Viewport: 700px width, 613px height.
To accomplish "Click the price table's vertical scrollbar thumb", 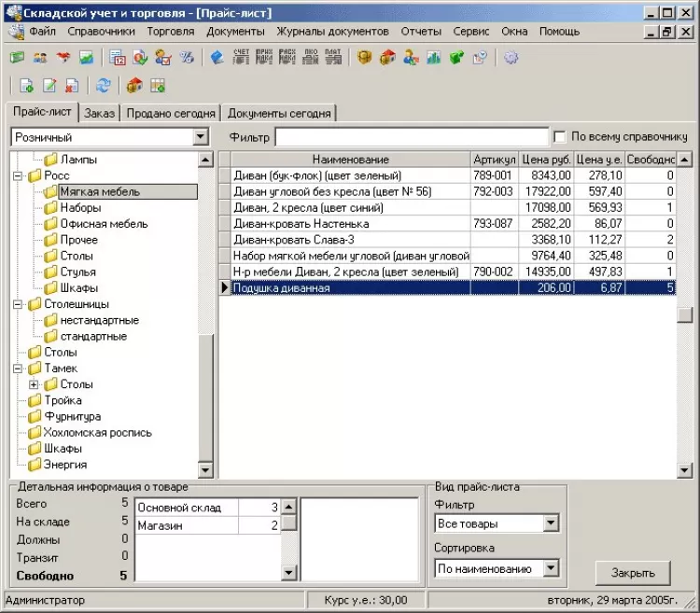I will tap(684, 315).
